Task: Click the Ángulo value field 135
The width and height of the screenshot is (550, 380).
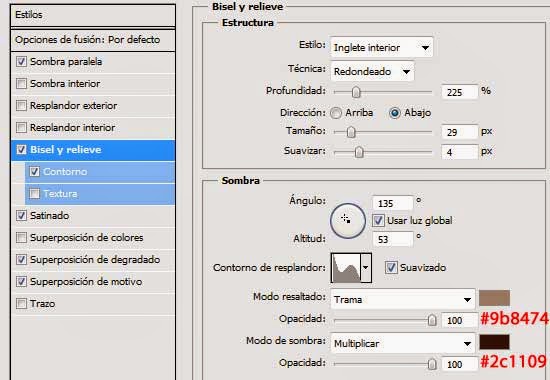Action: [393, 204]
